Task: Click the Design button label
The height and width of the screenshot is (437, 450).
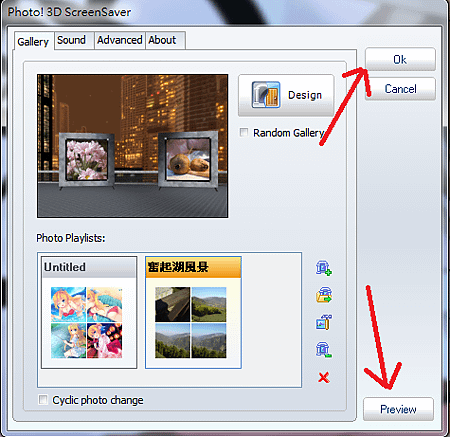Action: (x=305, y=95)
